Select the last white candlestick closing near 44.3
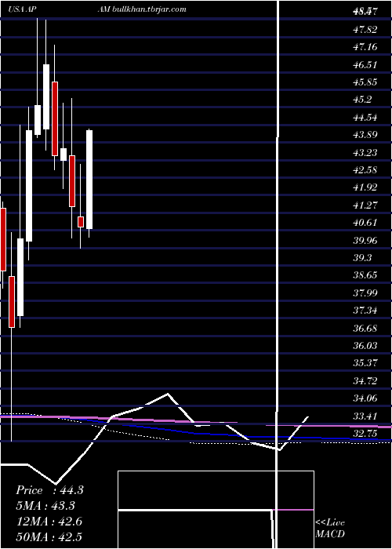The width and height of the screenshot is (392, 549). 89,180
